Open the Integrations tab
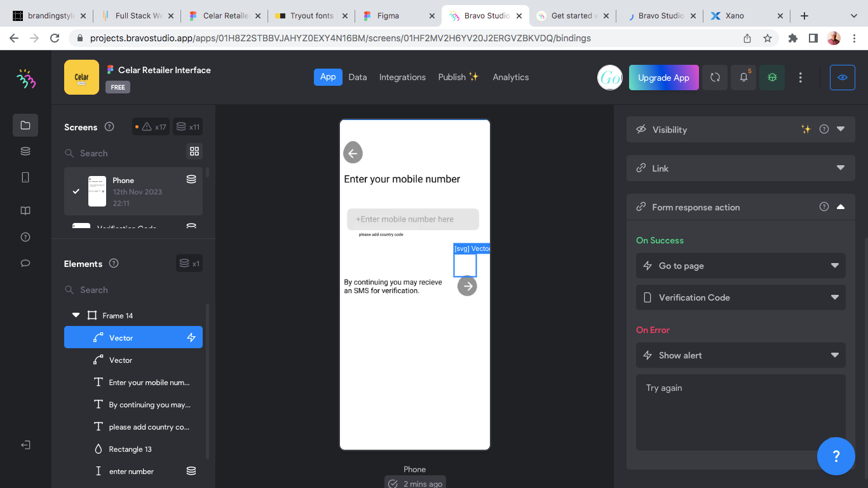 [402, 77]
